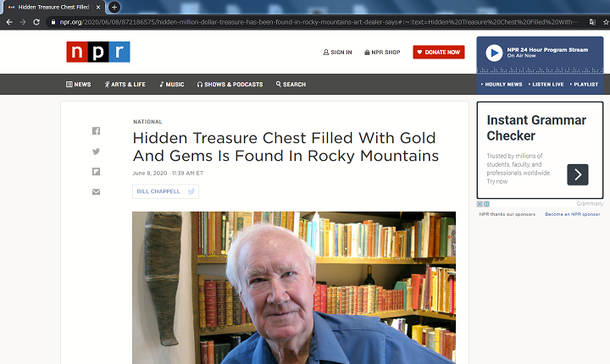Visit Bill Chappell's author link
The image size is (610, 364).
click(158, 191)
